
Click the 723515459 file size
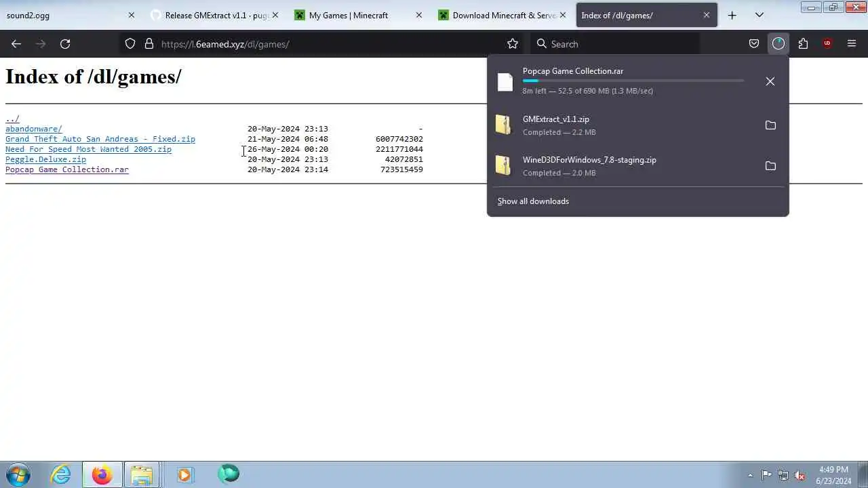click(x=401, y=169)
